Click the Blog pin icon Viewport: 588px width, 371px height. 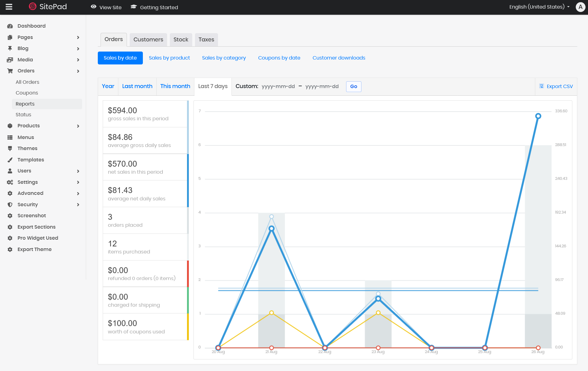[10, 48]
